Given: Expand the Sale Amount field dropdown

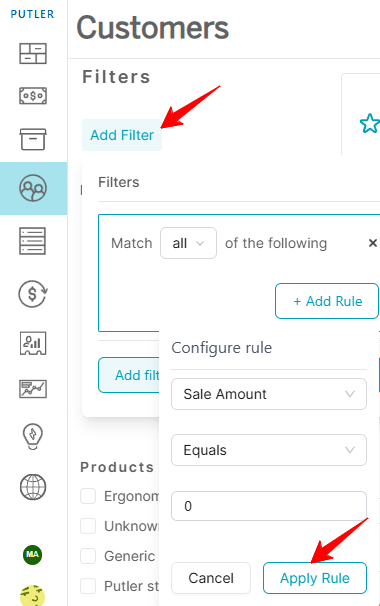Looking at the screenshot, I should tap(269, 394).
